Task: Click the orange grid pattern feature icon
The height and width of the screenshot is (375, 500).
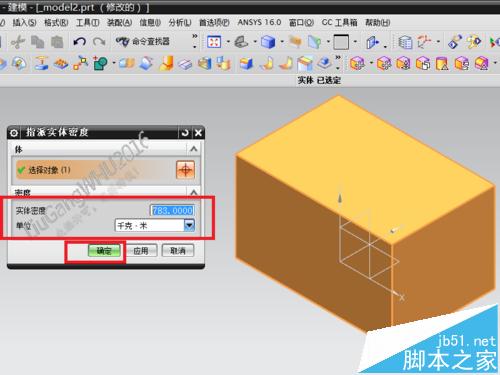Action: tap(61, 63)
